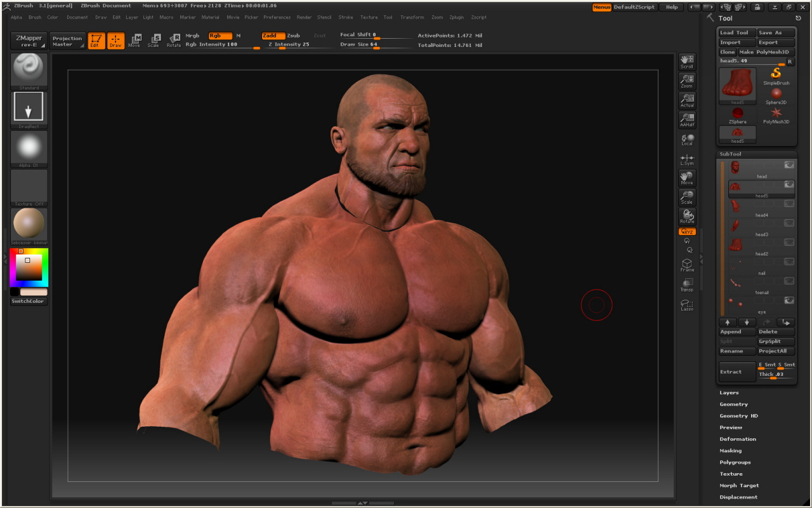Click the AAHalf icon
The width and height of the screenshot is (812, 508).
coord(687,120)
